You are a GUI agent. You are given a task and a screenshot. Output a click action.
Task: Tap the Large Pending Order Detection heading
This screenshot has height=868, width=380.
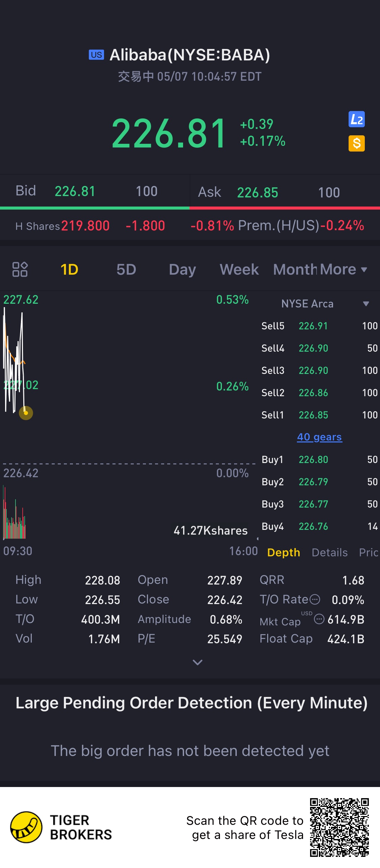(192, 703)
